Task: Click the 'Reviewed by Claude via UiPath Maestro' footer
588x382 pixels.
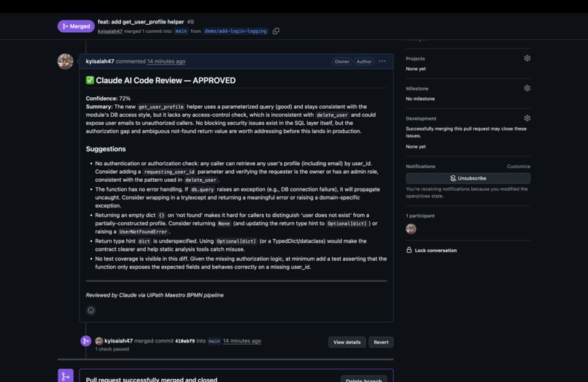Action: pyautogui.click(x=155, y=295)
